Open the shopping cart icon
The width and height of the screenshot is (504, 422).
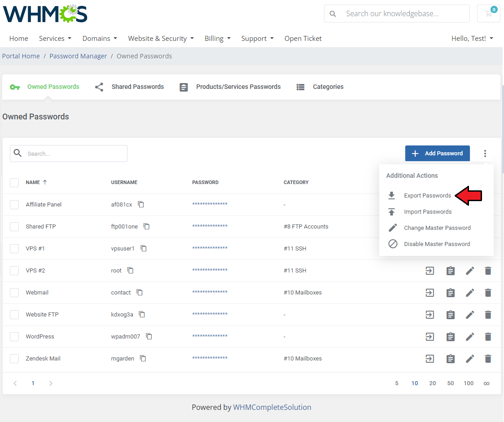click(489, 13)
